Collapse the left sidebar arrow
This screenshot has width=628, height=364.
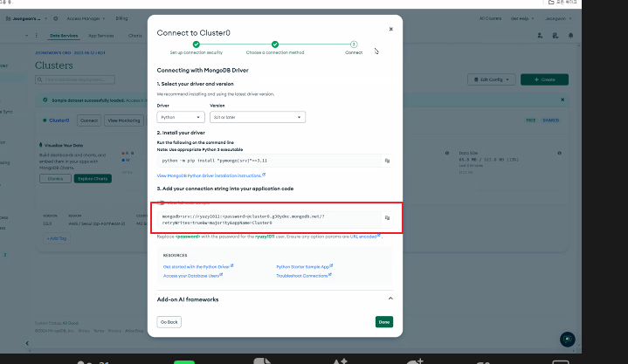pos(27,343)
